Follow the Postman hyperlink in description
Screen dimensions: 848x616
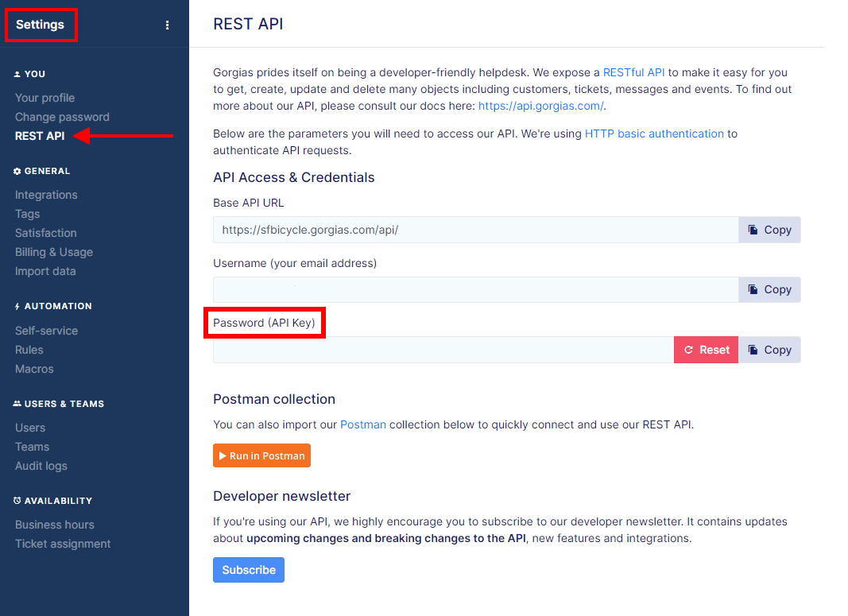[x=363, y=424]
